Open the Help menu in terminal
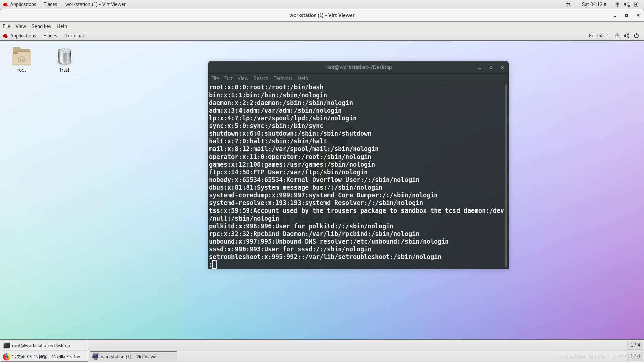 303,78
